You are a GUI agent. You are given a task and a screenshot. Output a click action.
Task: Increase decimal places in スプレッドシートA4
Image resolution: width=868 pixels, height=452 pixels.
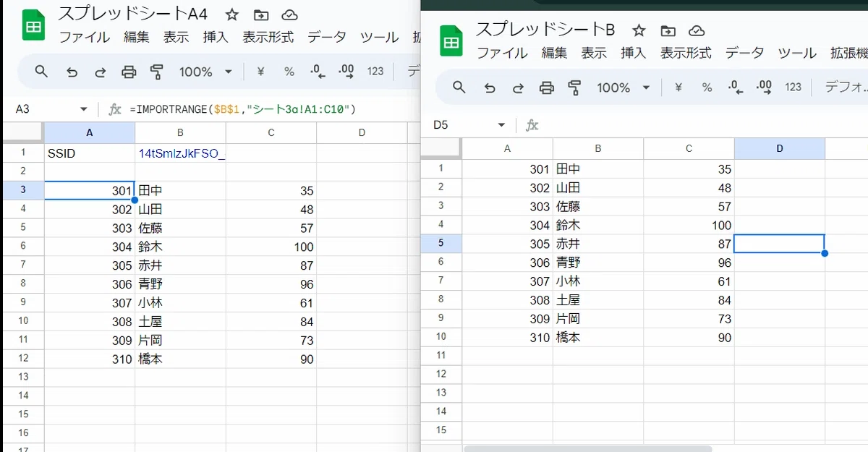pos(346,71)
